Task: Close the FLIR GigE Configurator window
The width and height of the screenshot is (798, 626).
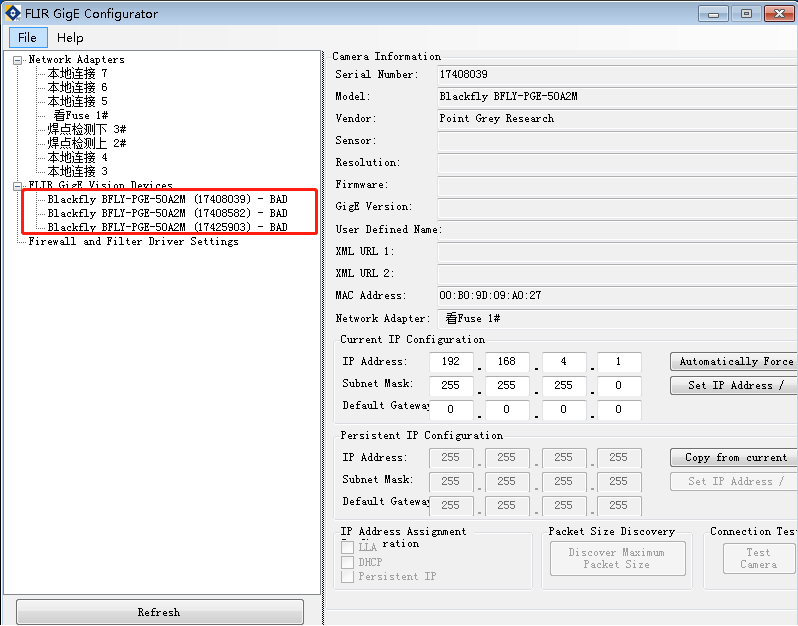Action: [779, 14]
